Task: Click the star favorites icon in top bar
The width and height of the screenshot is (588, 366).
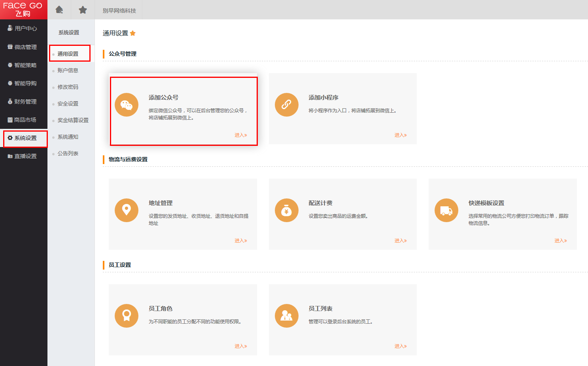Action: coord(83,10)
